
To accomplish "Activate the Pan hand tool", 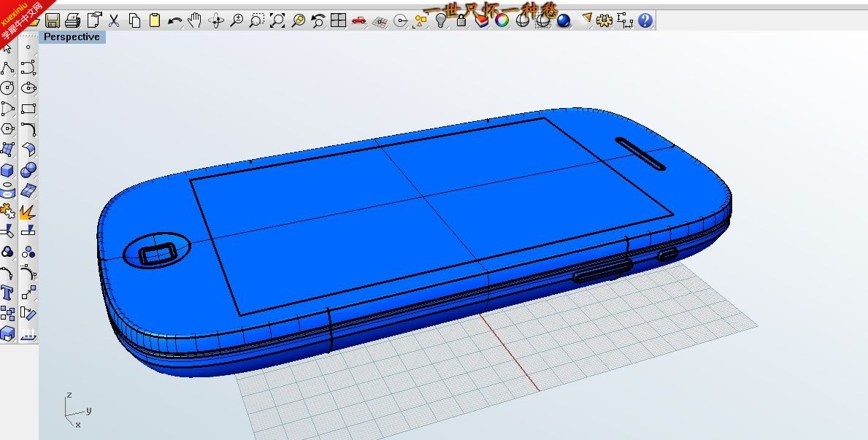I will point(194,21).
